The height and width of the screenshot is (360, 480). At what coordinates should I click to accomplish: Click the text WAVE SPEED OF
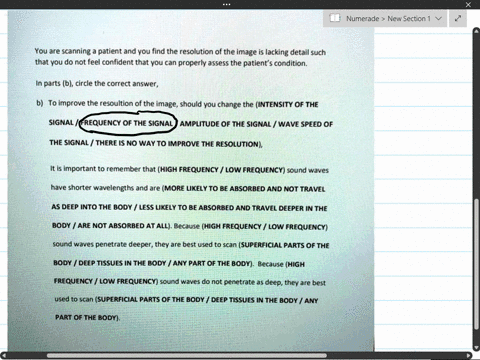coord(305,124)
